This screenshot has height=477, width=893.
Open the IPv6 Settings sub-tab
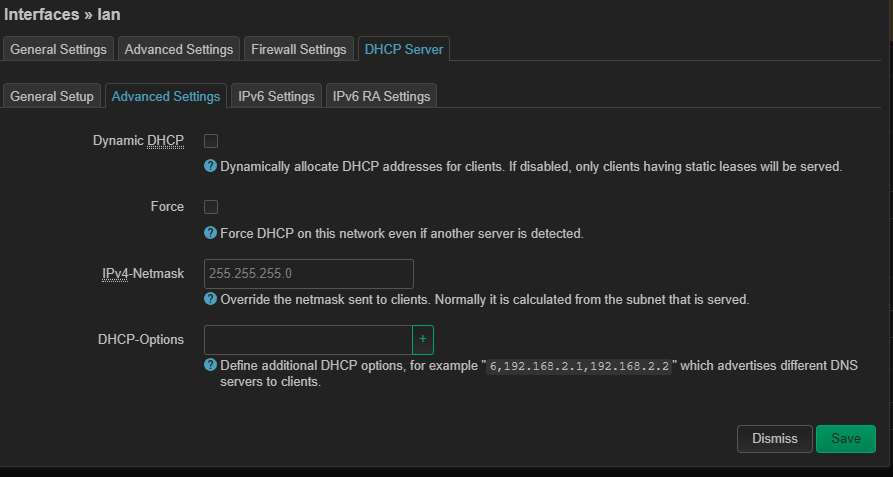tap(276, 96)
